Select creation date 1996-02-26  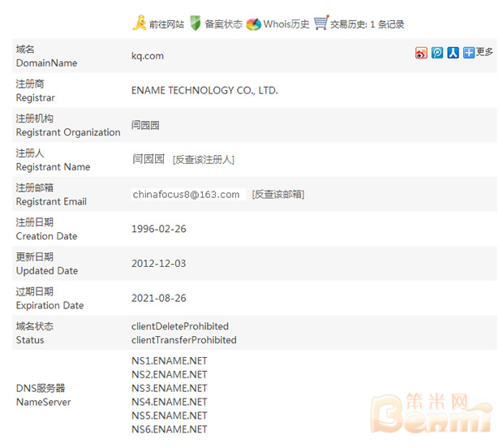tap(159, 229)
